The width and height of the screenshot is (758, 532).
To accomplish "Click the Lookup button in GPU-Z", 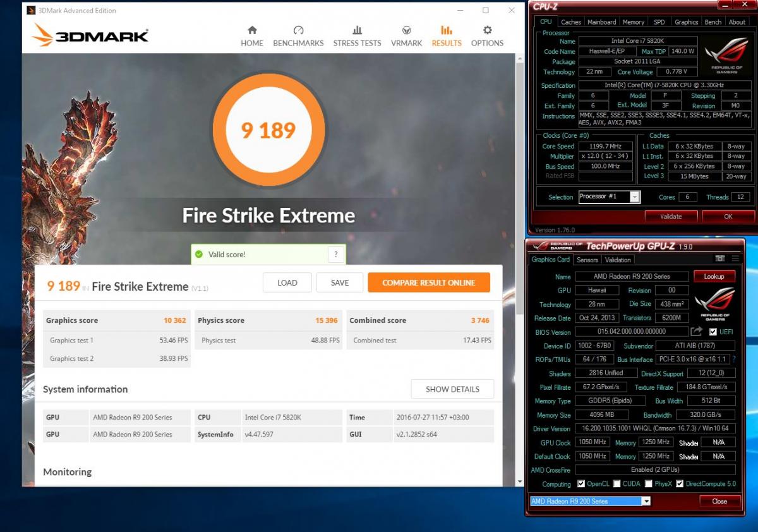I will click(x=714, y=276).
